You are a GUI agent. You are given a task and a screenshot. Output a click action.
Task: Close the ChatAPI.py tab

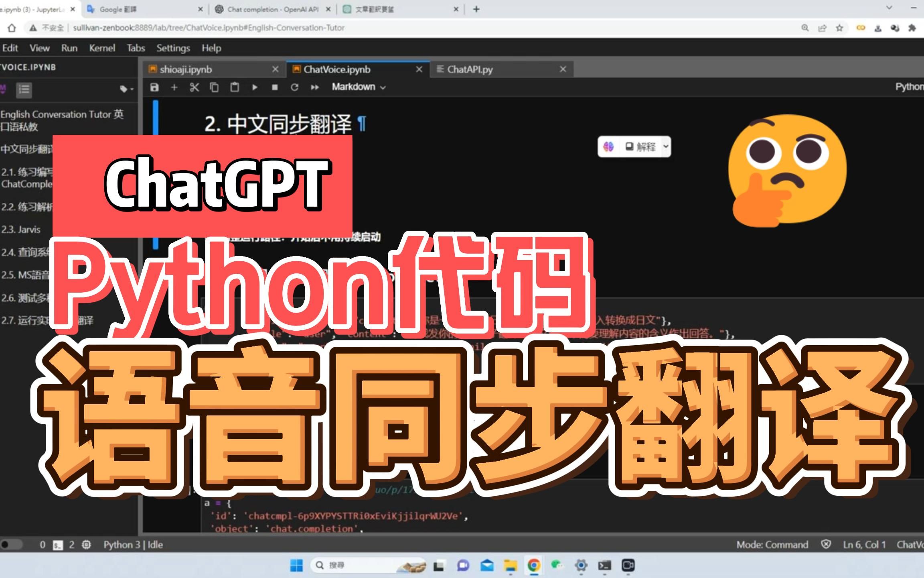[563, 69]
